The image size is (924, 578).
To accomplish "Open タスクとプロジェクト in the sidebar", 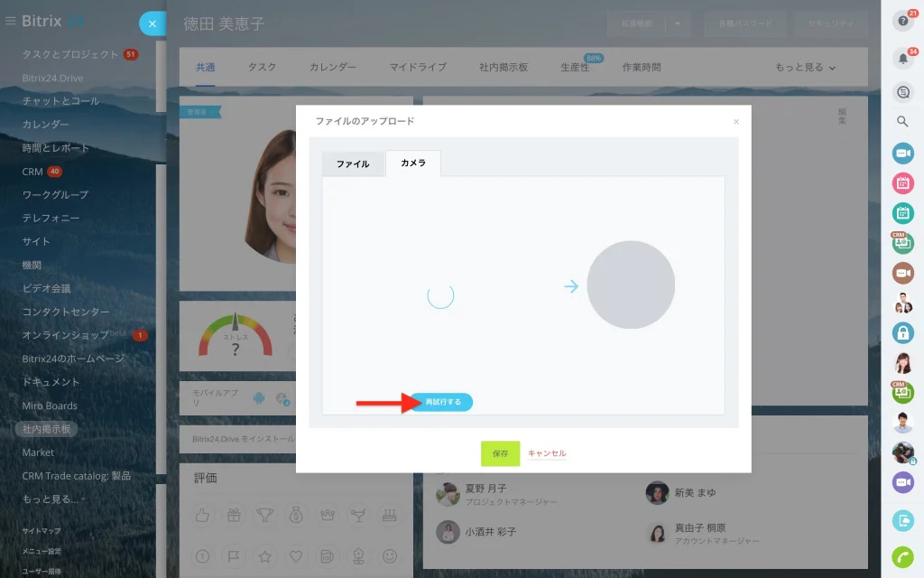I will click(x=70, y=54).
